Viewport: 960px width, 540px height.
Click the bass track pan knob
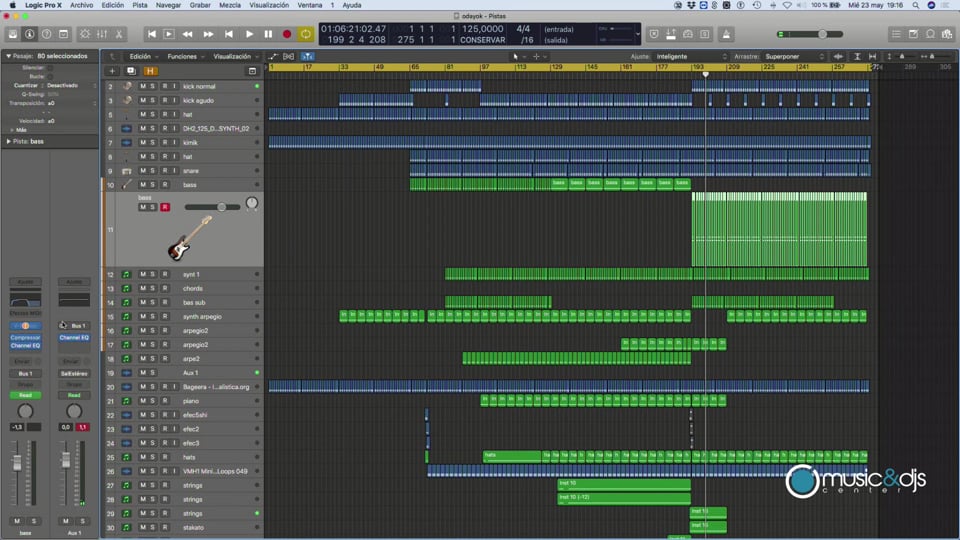point(252,203)
